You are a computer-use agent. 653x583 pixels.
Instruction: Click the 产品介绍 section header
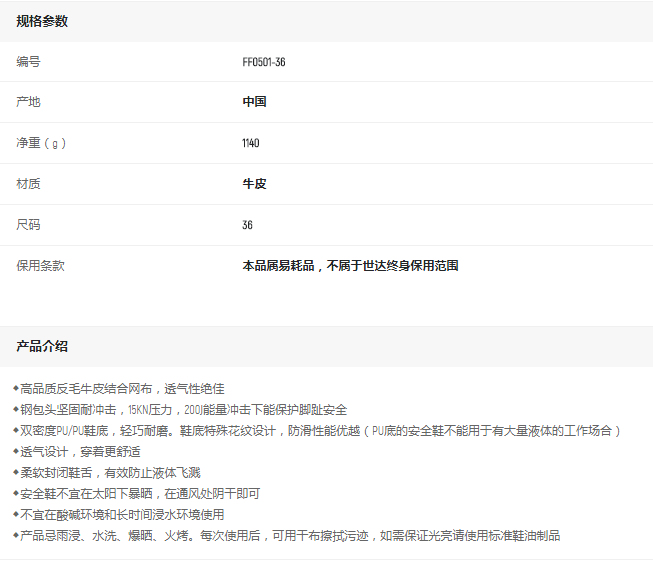point(42,346)
